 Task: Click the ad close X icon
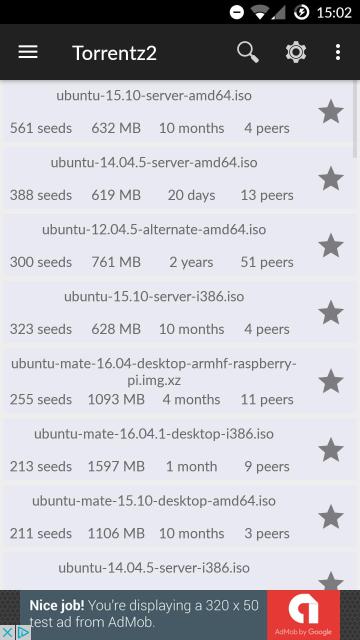pyautogui.click(x=7, y=633)
